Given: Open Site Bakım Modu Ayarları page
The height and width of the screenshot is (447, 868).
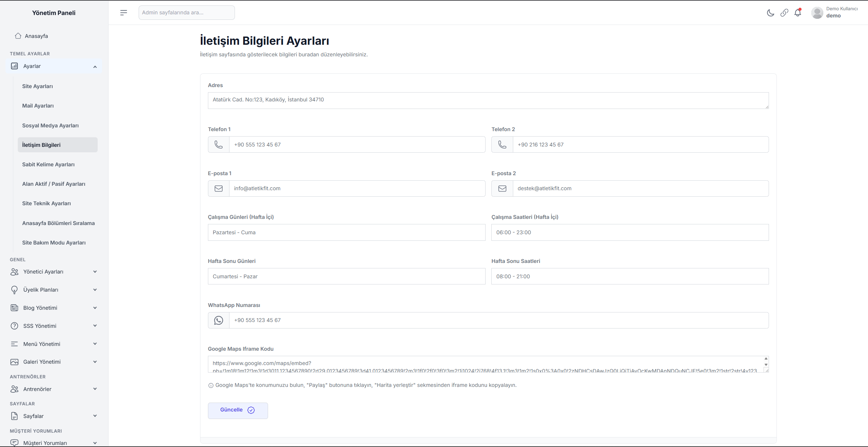Looking at the screenshot, I should [54, 242].
